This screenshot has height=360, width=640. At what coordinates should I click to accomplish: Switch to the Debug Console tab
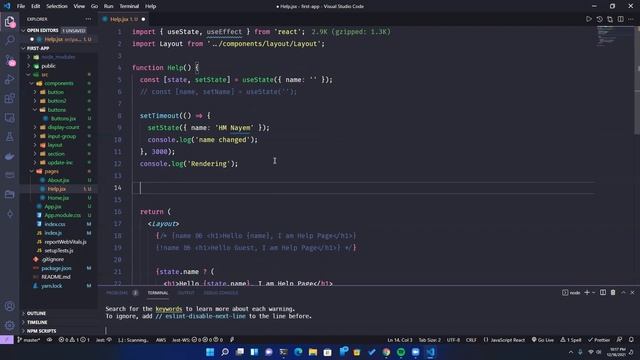[221, 293]
